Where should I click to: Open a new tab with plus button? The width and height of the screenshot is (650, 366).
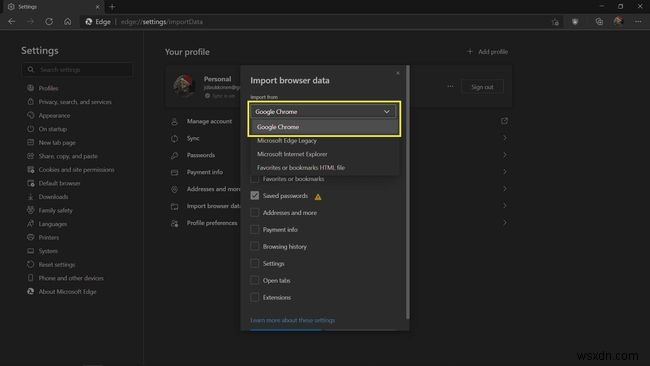pyautogui.click(x=112, y=7)
